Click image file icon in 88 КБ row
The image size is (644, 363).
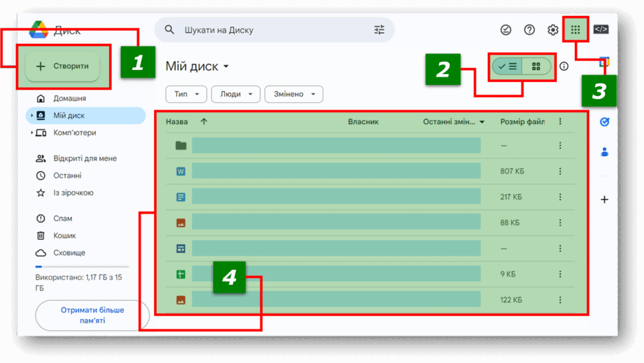point(181,223)
